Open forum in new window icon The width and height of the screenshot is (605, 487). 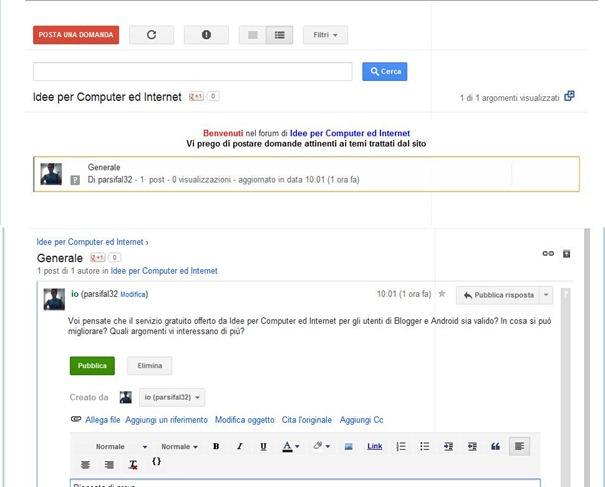click(569, 96)
